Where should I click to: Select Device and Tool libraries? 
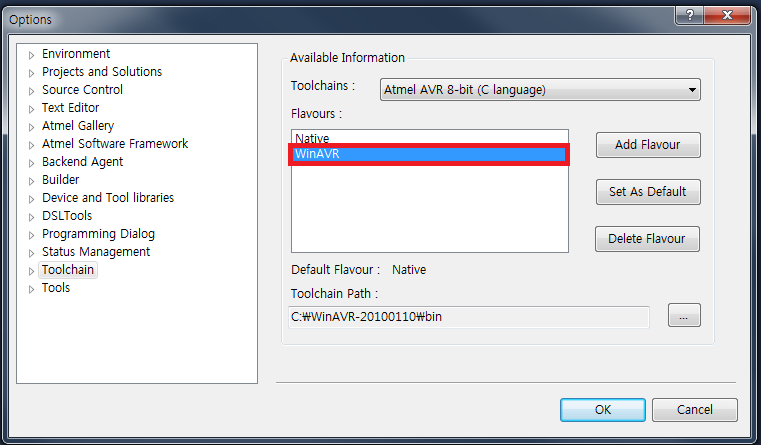point(108,198)
